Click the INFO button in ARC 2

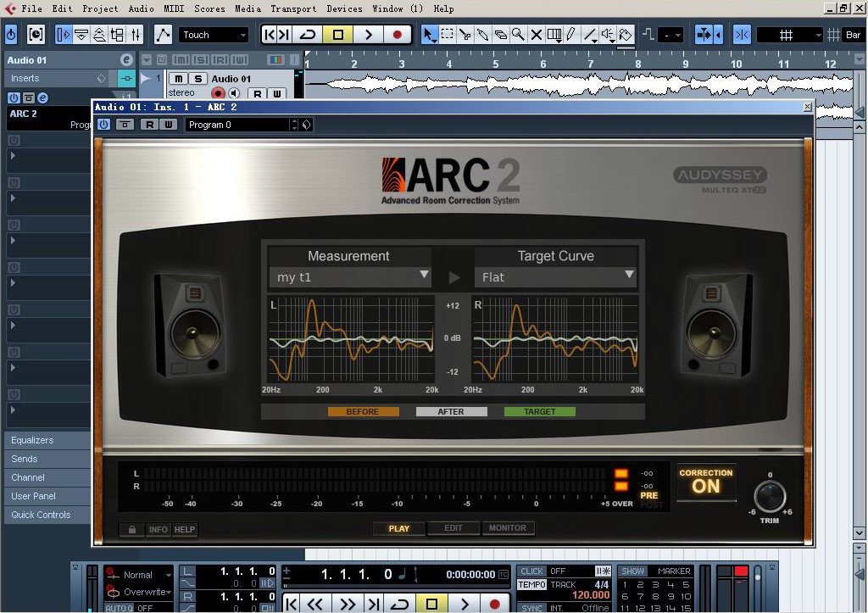click(x=159, y=529)
